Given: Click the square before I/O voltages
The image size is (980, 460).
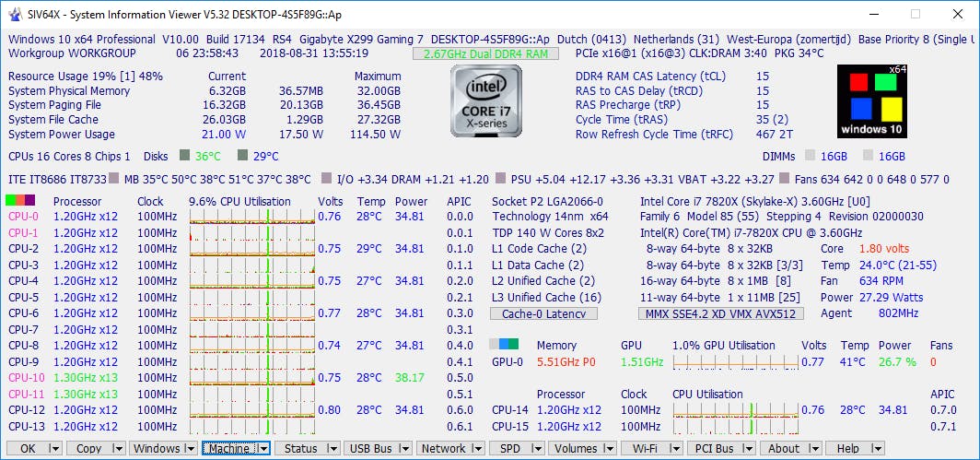Looking at the screenshot, I should click(x=326, y=179).
